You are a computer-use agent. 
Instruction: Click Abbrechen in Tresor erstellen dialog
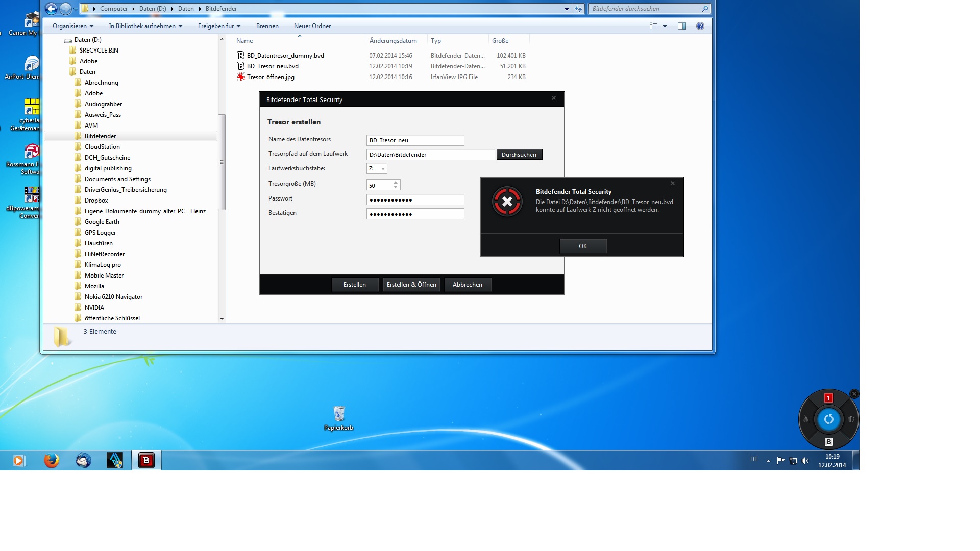[468, 285]
